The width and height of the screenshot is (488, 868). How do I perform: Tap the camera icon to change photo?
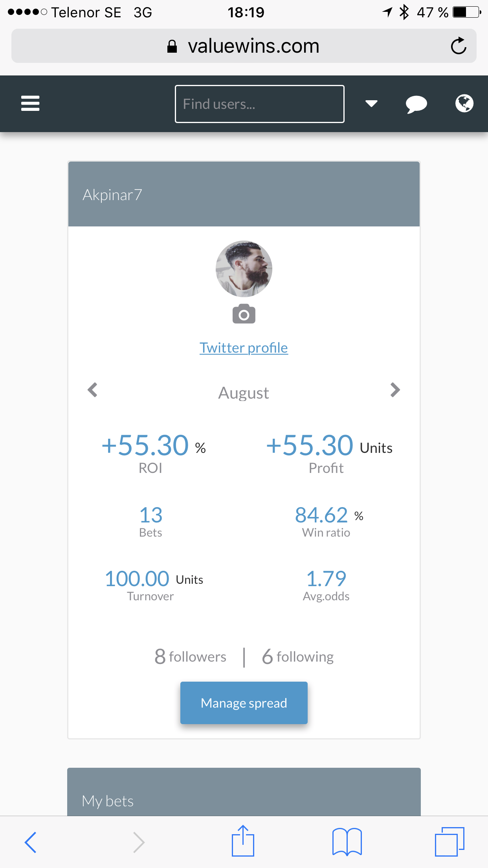244,314
